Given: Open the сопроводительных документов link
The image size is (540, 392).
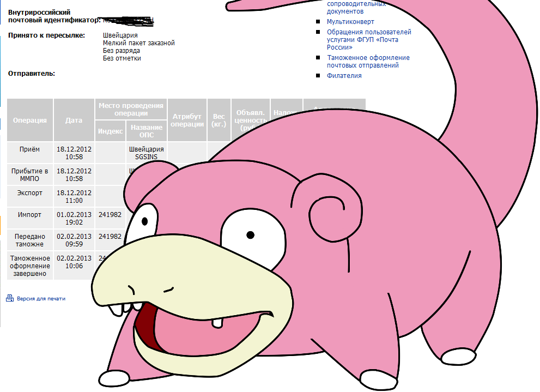Looking at the screenshot, I should click(x=356, y=8).
